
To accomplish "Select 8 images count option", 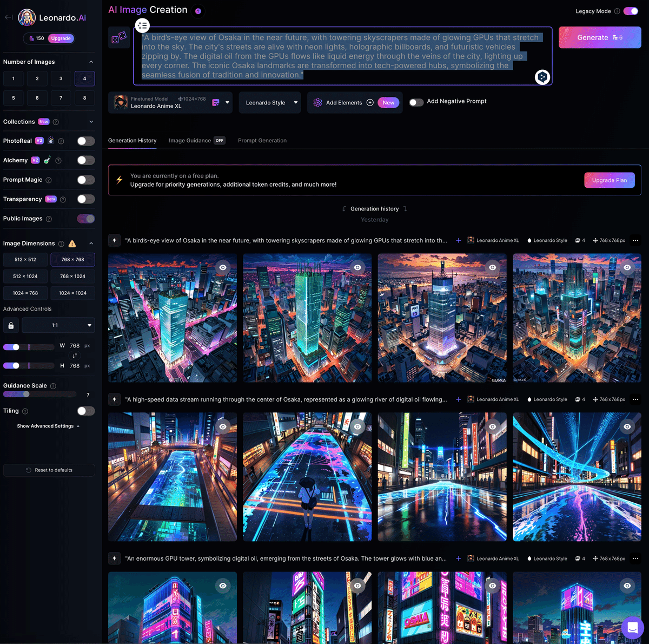I will pyautogui.click(x=84, y=98).
